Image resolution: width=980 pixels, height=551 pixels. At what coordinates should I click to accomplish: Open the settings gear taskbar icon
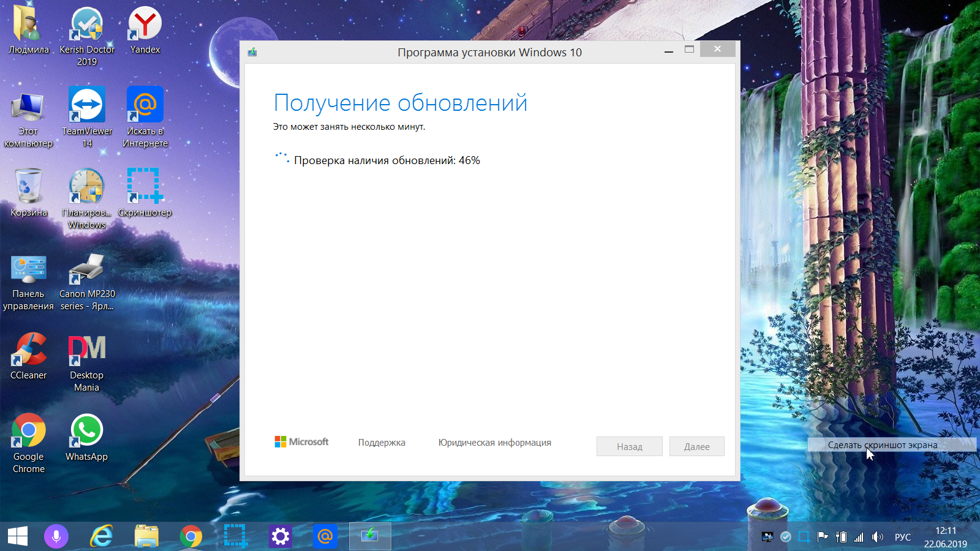click(281, 537)
